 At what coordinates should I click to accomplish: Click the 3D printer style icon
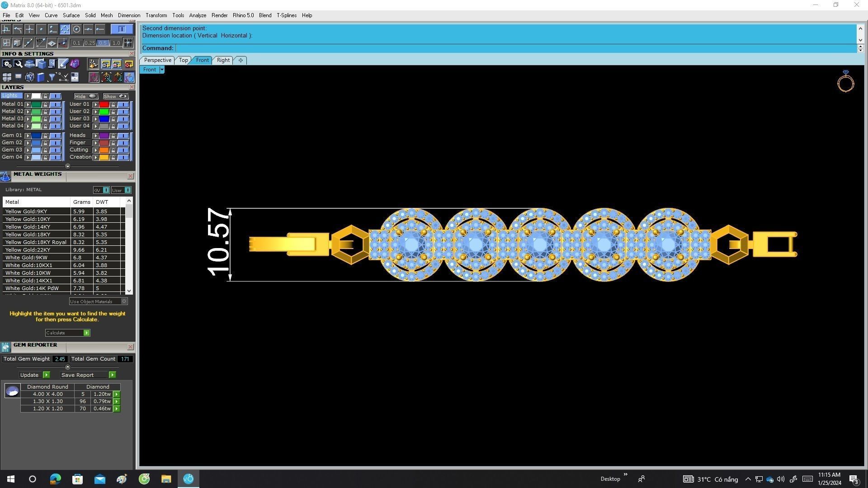click(x=29, y=64)
